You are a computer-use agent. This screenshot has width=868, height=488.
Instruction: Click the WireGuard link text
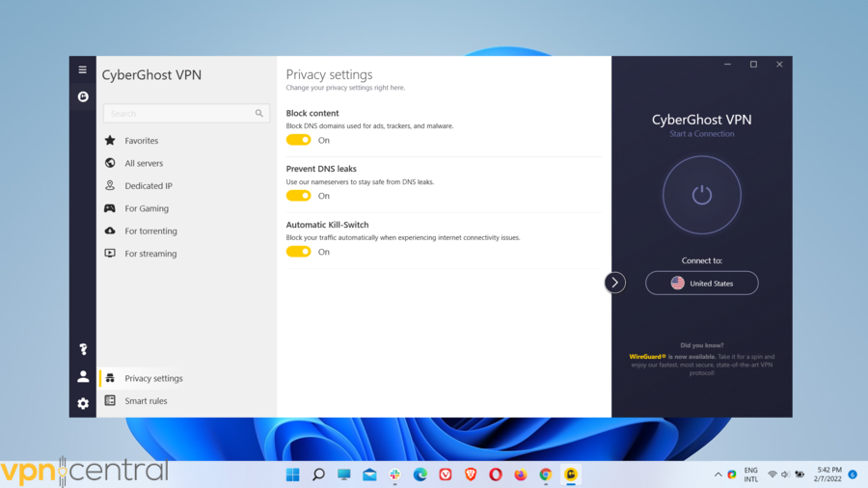648,357
